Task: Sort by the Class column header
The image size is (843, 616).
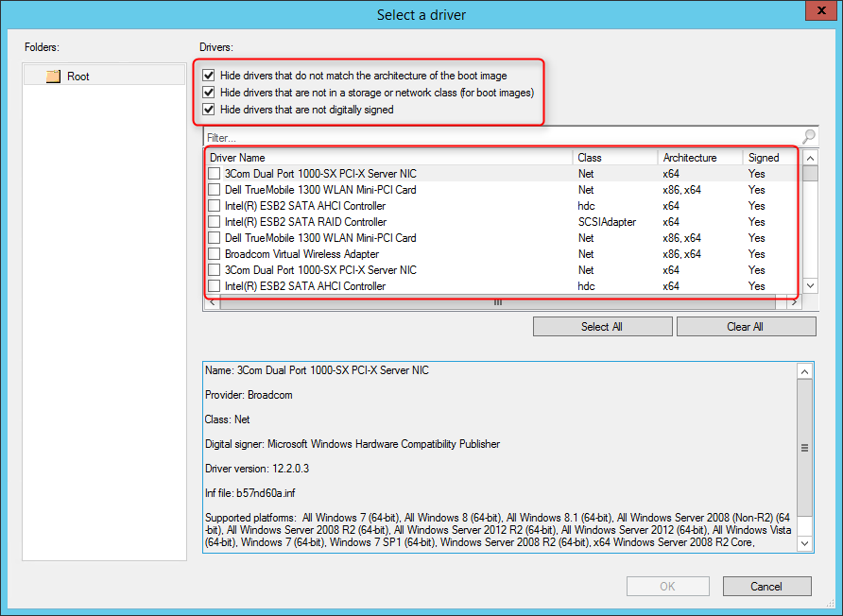Action: point(615,158)
